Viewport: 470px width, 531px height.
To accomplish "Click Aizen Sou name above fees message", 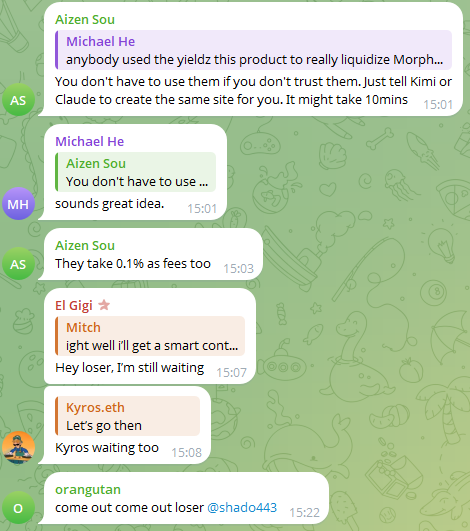I will tap(85, 245).
